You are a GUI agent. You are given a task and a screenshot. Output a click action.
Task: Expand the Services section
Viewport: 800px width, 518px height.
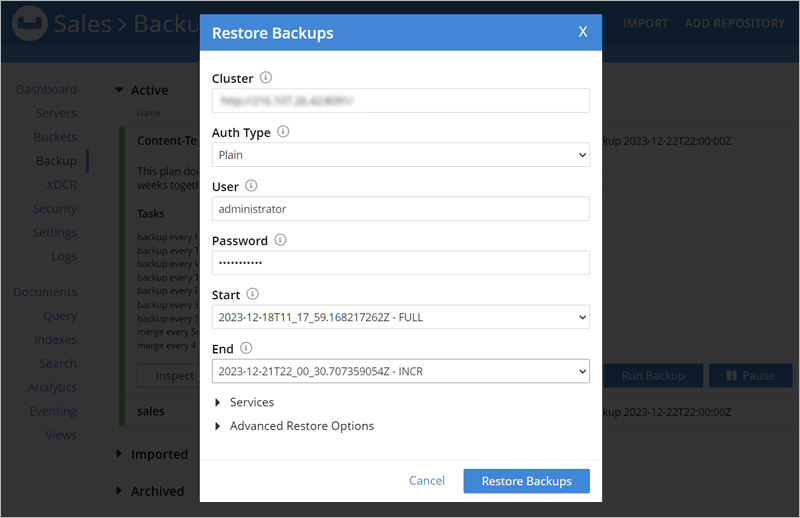click(x=245, y=402)
